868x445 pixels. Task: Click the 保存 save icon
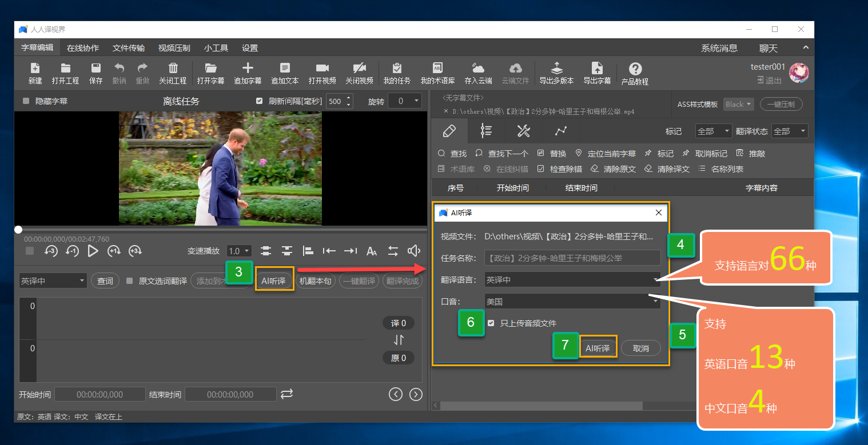pyautogui.click(x=95, y=73)
